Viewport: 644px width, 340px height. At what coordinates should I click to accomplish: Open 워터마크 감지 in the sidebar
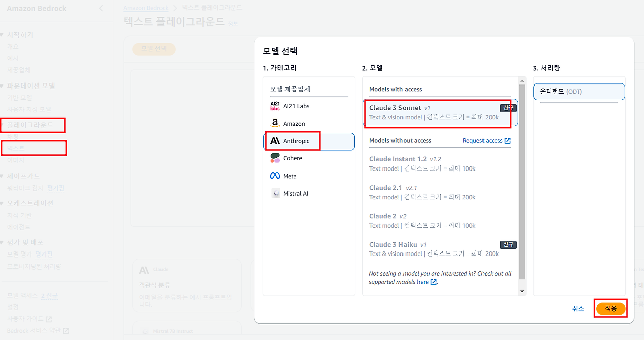(x=25, y=188)
